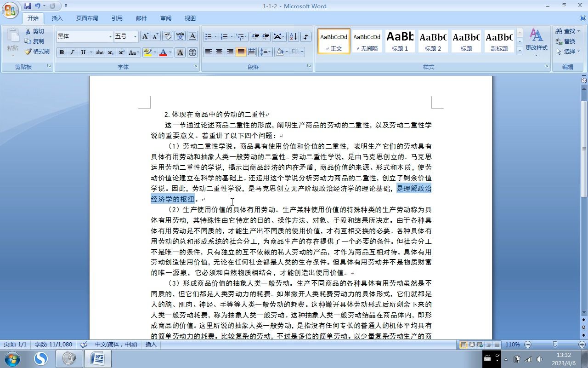The width and height of the screenshot is (588, 368).
Task: Grow the font size
Action: (145, 36)
